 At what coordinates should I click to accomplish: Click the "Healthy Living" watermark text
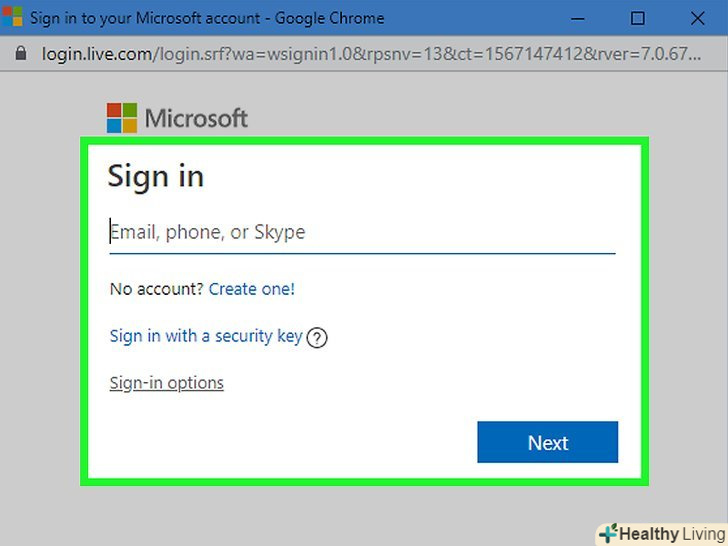point(671,534)
